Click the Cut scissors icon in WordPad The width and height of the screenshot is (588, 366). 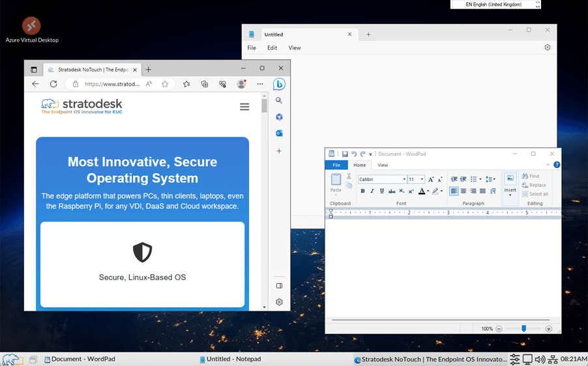click(x=349, y=176)
